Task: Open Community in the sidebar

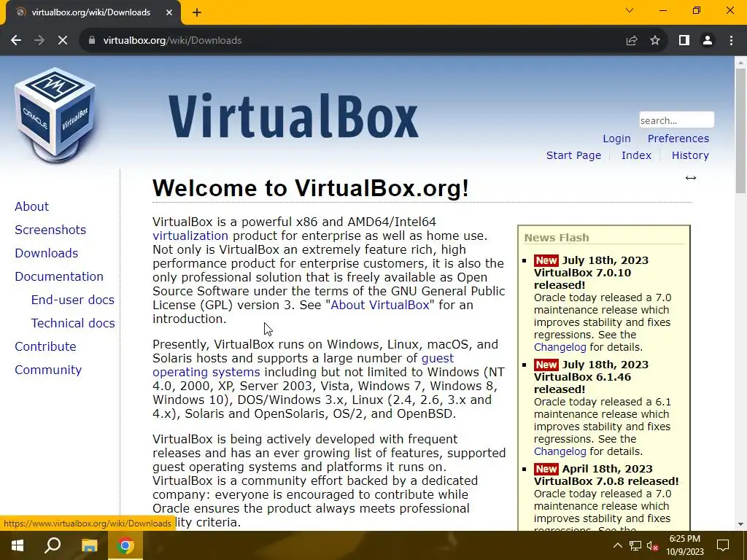Action: point(48,370)
